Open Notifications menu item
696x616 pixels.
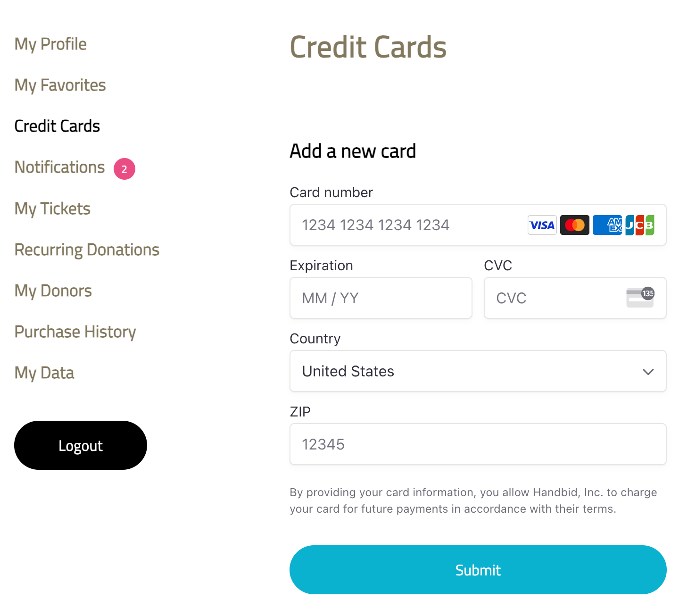pyautogui.click(x=60, y=167)
